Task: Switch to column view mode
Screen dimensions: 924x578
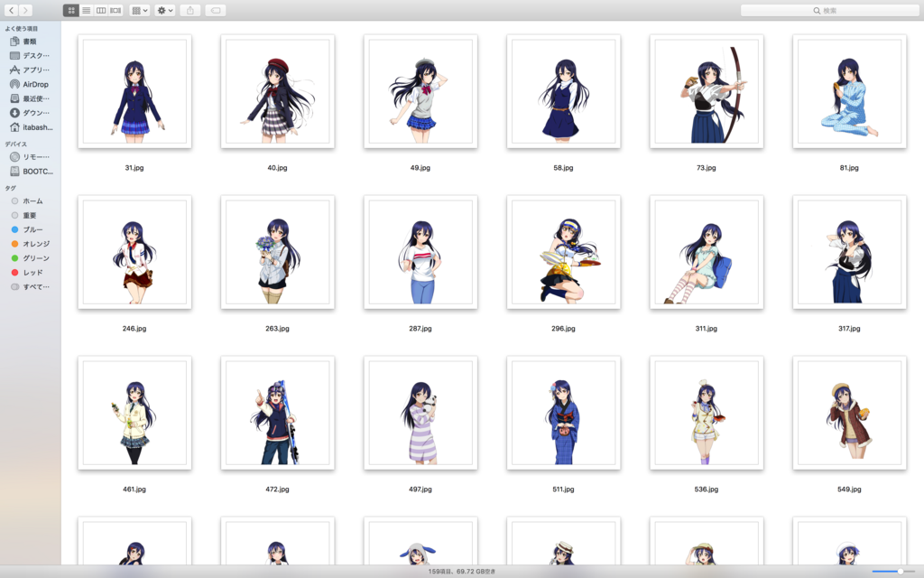Action: tap(101, 10)
